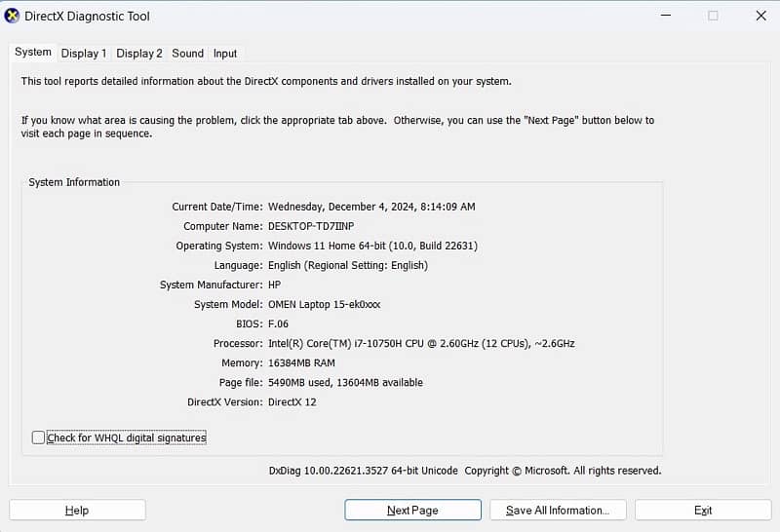Click the DirectX 12 version text

click(292, 402)
